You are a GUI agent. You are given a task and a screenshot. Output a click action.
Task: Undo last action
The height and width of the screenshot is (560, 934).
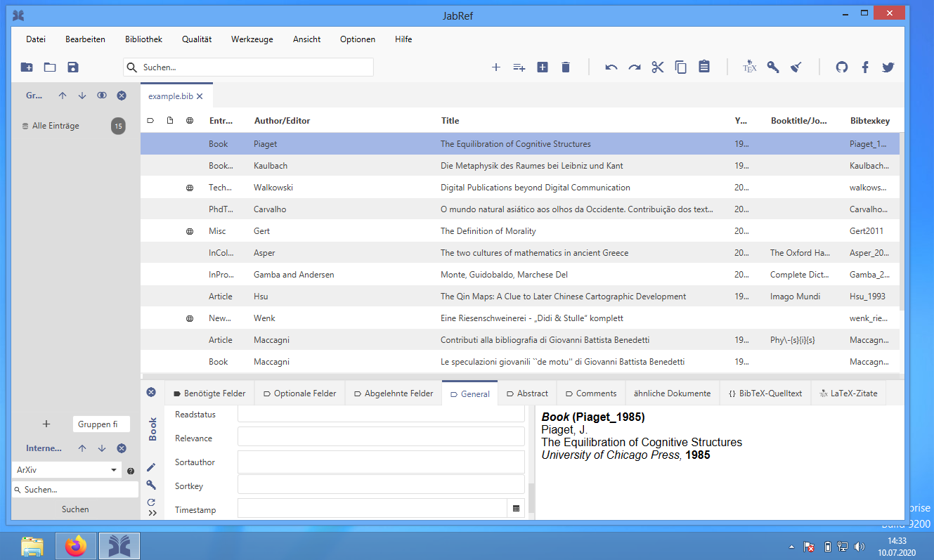click(x=611, y=67)
